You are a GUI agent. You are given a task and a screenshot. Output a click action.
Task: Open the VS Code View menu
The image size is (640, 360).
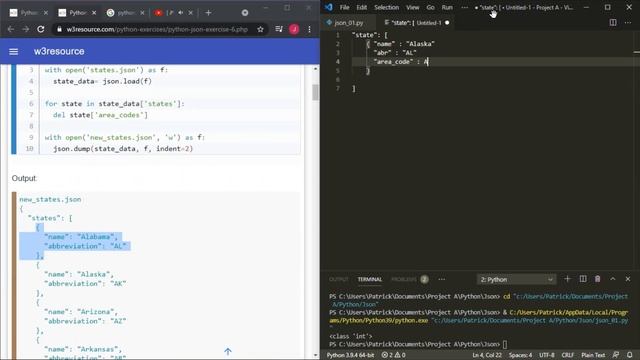(413, 7)
